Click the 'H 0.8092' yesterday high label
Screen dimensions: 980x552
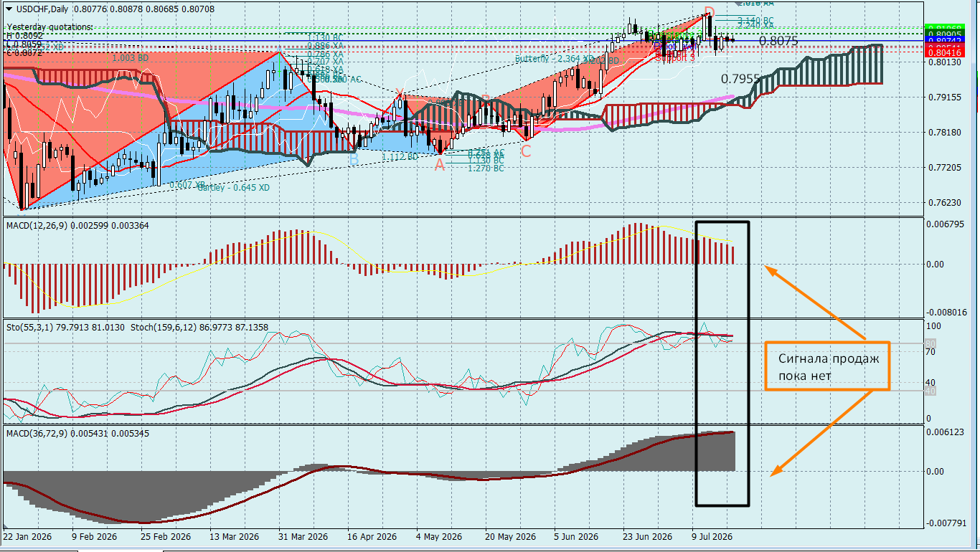25,34
